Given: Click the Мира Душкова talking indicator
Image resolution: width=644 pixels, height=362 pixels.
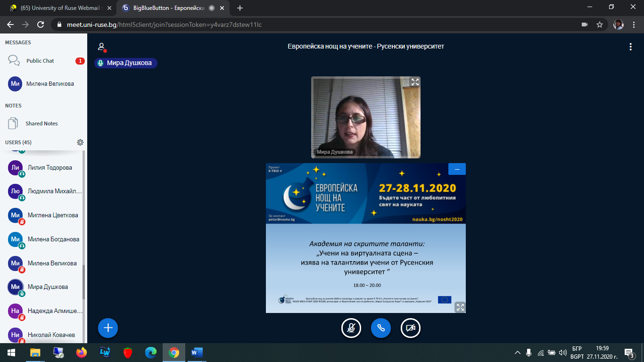Looking at the screenshot, I should click(x=126, y=63).
